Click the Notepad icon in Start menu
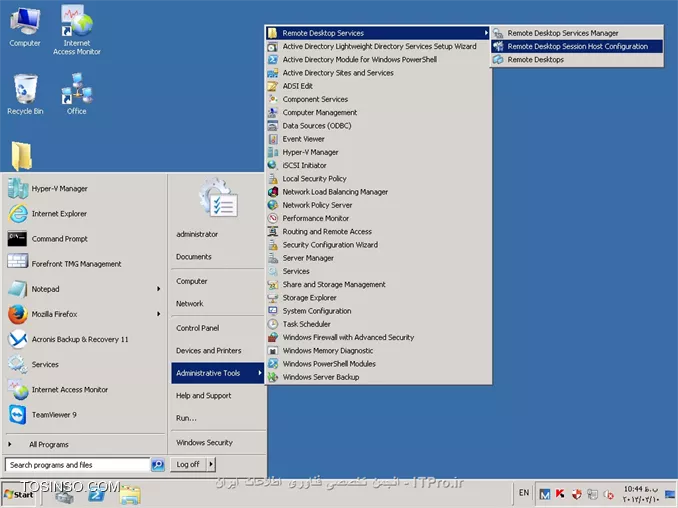 tap(17, 289)
